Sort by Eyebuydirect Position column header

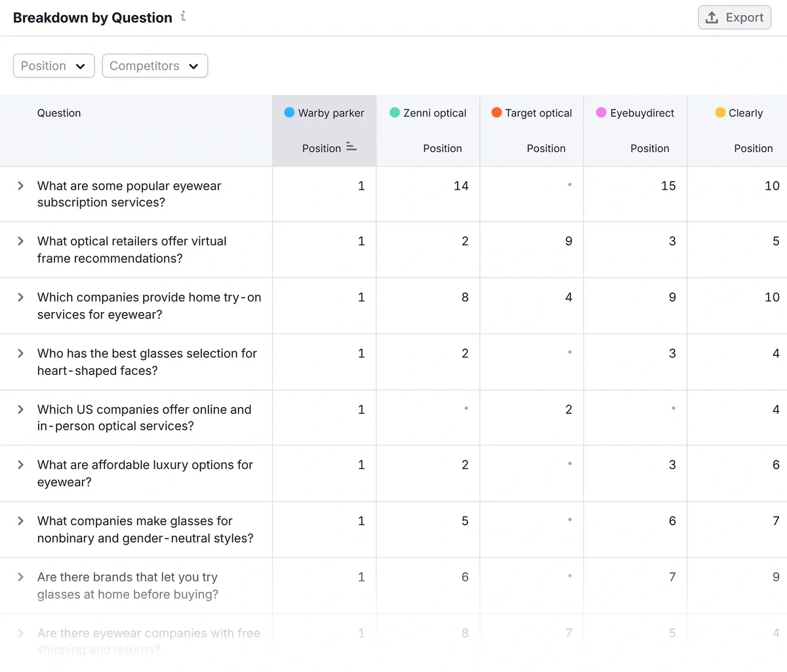click(649, 148)
